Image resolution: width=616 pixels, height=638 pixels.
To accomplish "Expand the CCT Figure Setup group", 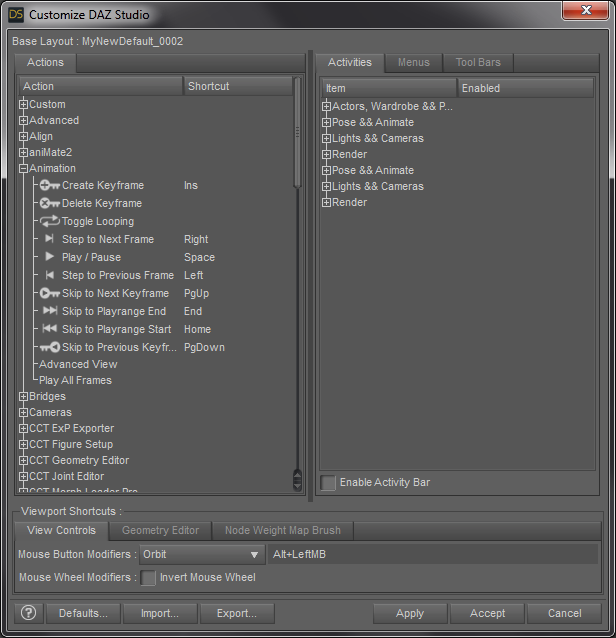I will tap(23, 444).
